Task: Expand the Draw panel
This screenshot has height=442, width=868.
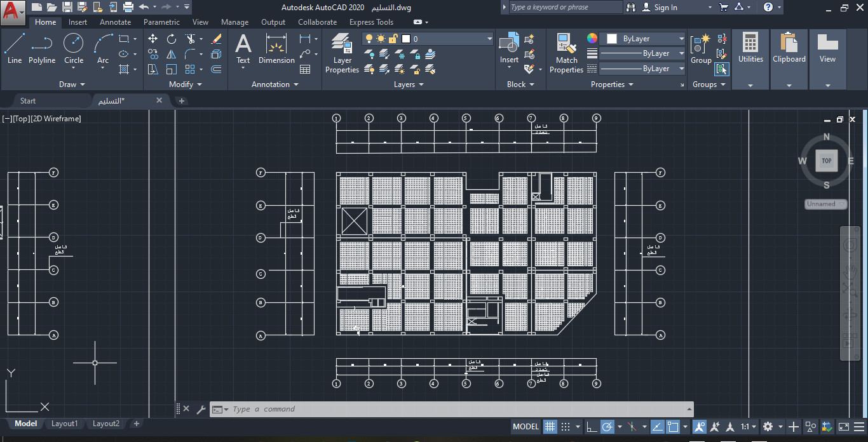Action: tap(72, 84)
